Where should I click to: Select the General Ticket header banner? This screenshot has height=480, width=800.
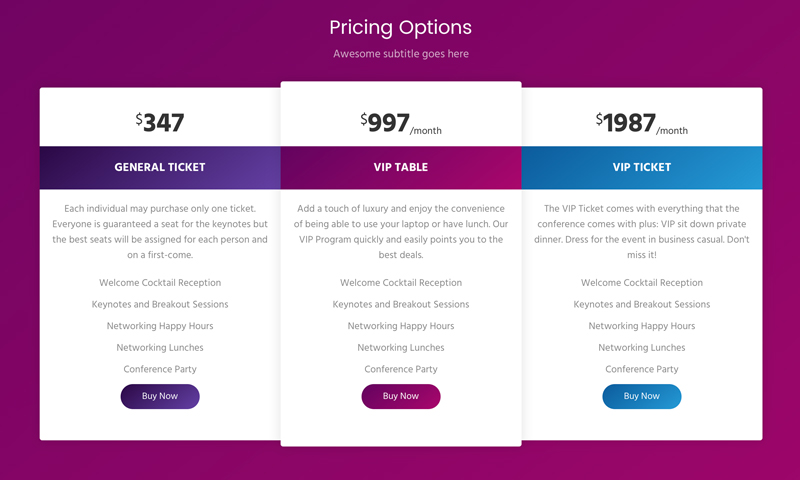(x=160, y=168)
